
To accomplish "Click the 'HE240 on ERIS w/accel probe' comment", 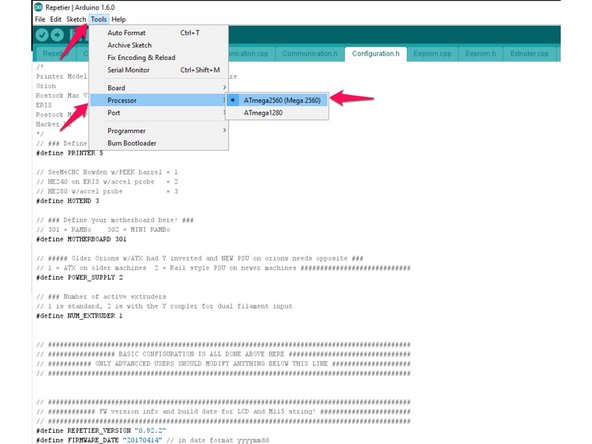I will pyautogui.click(x=107, y=182).
